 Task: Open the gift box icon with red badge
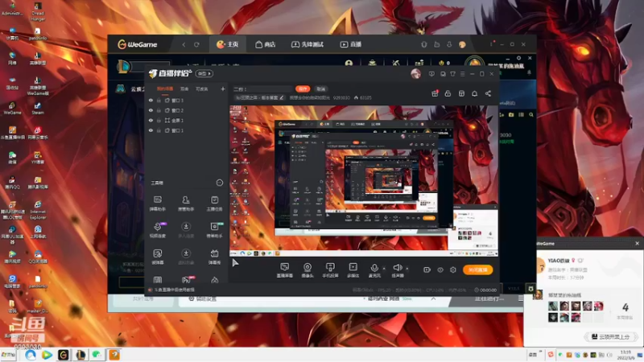point(435,93)
